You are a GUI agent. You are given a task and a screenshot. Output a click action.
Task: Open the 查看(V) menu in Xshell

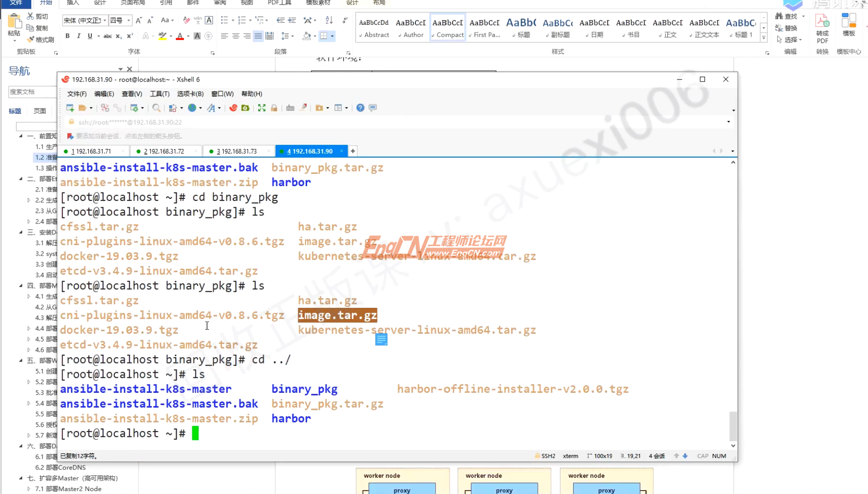[131, 94]
